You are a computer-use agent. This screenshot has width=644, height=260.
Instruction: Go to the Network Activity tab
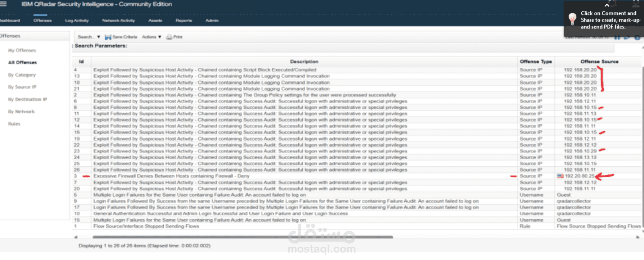(x=119, y=21)
